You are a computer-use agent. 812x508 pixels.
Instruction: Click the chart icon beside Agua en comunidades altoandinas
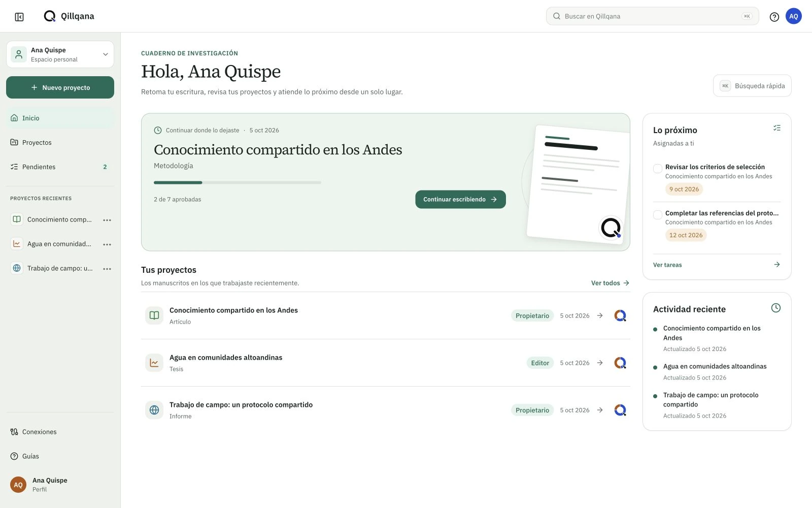coord(154,363)
